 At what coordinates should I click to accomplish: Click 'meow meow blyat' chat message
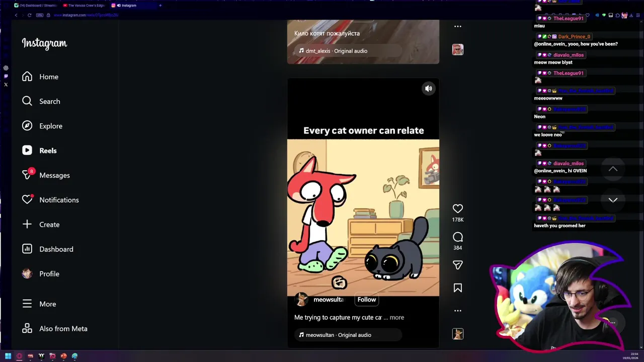click(x=553, y=62)
